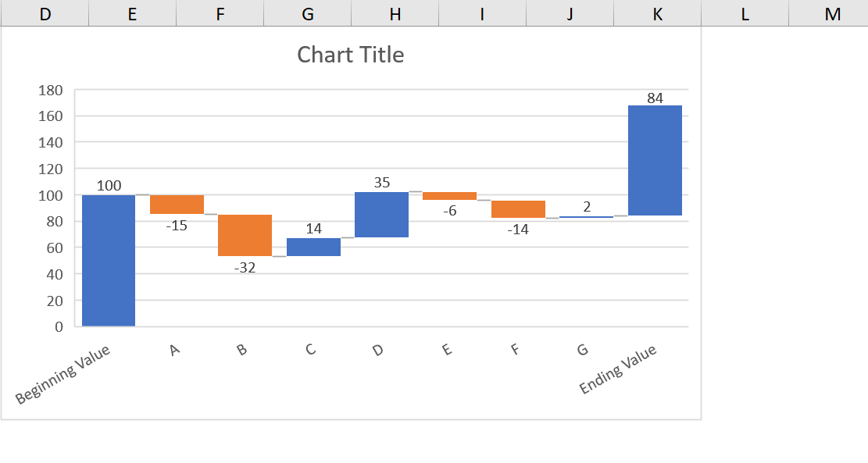Viewport: 868px width, 463px height.
Task: Click the data label -15
Action: (177, 226)
